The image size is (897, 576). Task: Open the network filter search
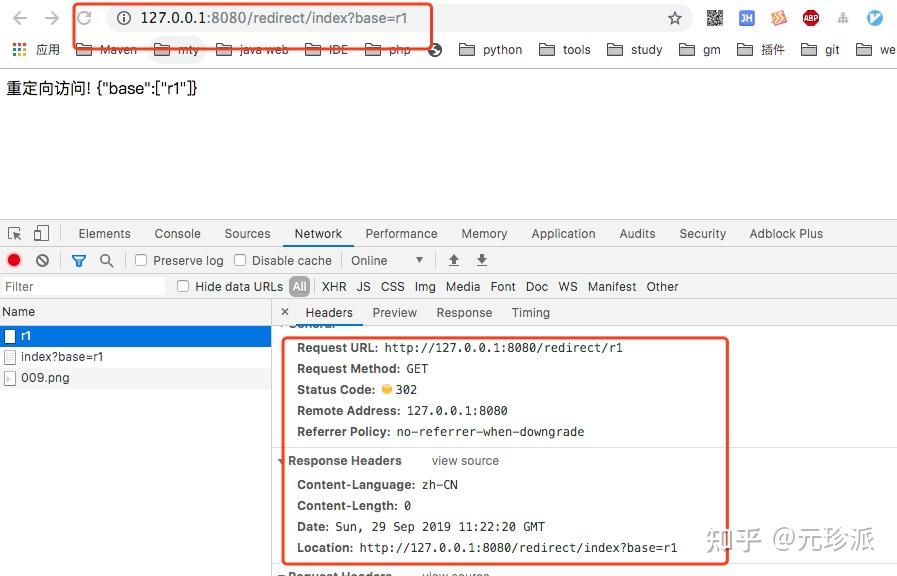click(106, 260)
